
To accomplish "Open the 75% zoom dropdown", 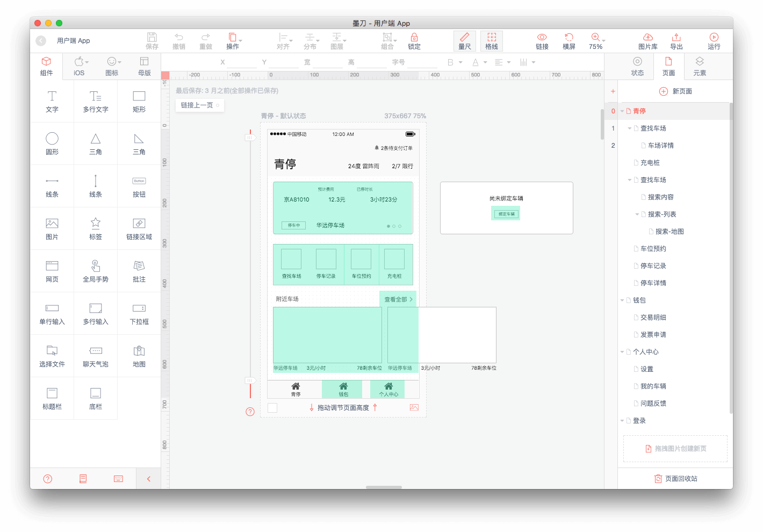I will pos(596,41).
